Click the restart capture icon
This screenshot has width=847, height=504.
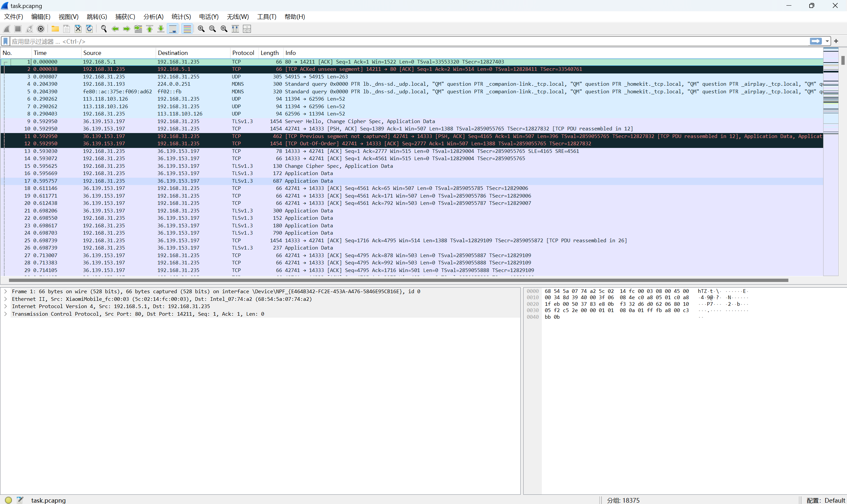tap(29, 29)
